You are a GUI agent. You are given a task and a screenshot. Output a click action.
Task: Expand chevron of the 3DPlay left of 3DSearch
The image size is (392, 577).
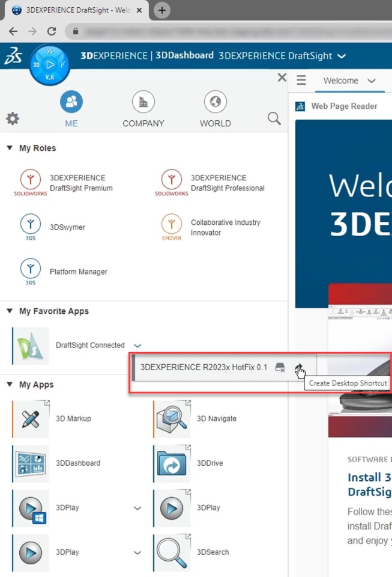point(137,553)
